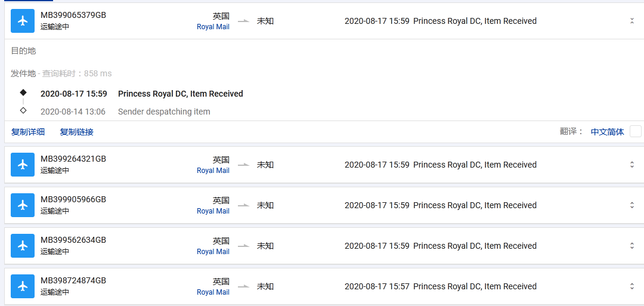Click tracking number MB399562634GB

(73, 240)
